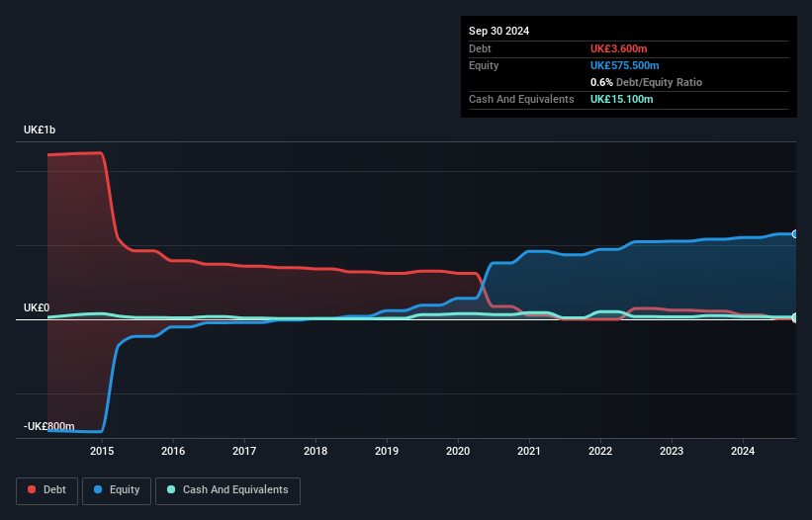Click the 2020 x-axis label
Viewport: 812px width, 520px height.
point(458,451)
